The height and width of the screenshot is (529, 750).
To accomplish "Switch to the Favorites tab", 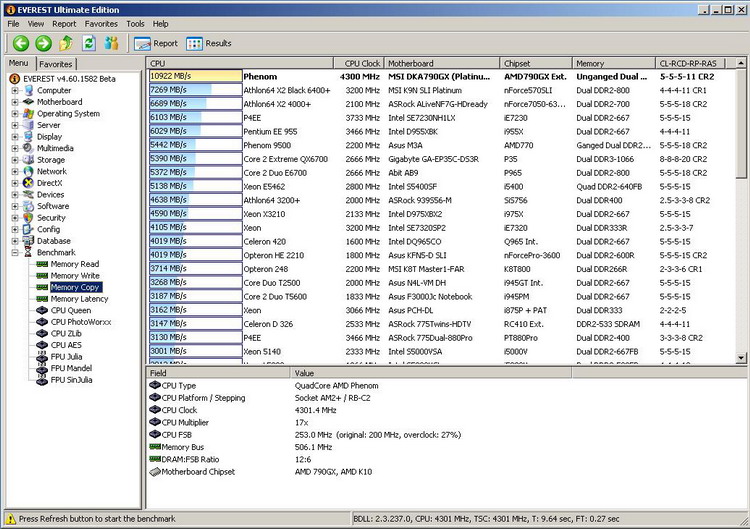I will (56, 64).
